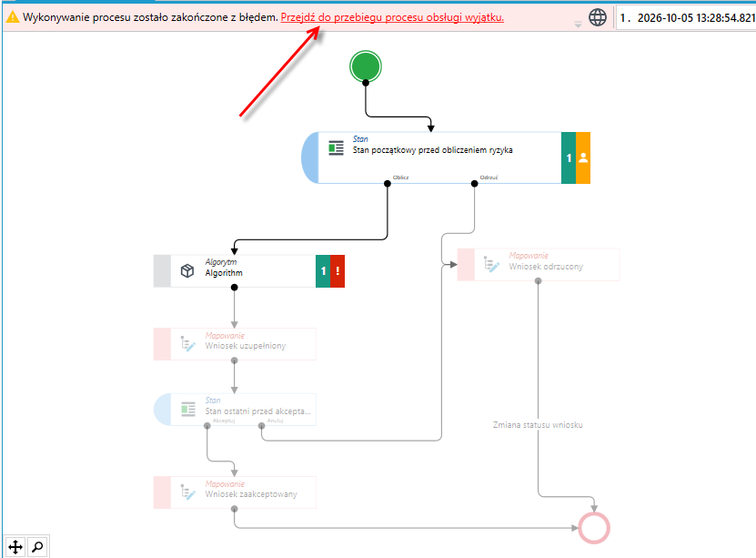Click the 'Akceptuj' transition port
This screenshot has height=558, width=756.
tap(207, 426)
